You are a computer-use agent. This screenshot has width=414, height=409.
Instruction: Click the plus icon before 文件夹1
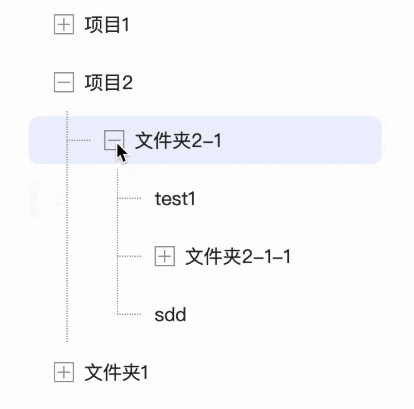64,372
